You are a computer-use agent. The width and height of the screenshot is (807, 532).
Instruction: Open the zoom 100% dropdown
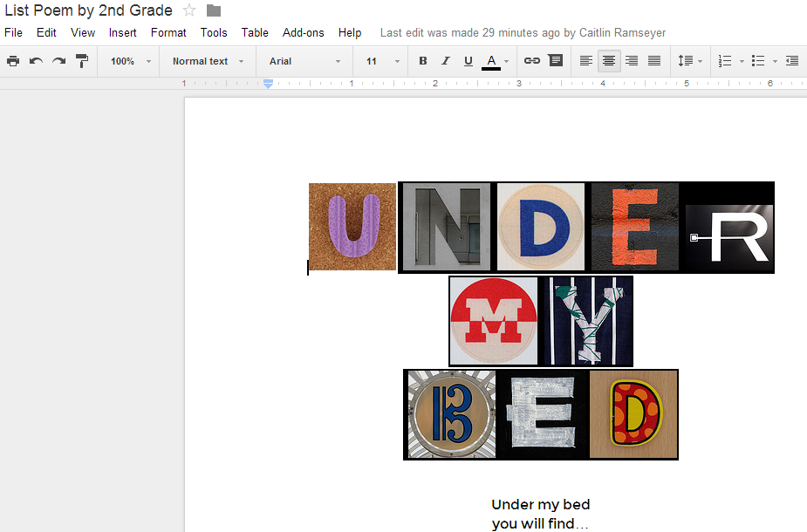point(130,61)
